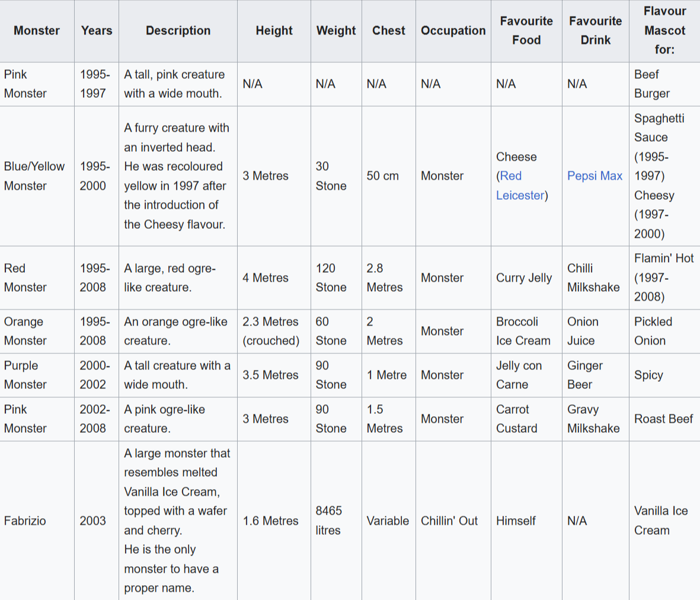The width and height of the screenshot is (700, 600).
Task: Click the orange ogre-like creature description
Action: pyautogui.click(x=178, y=331)
